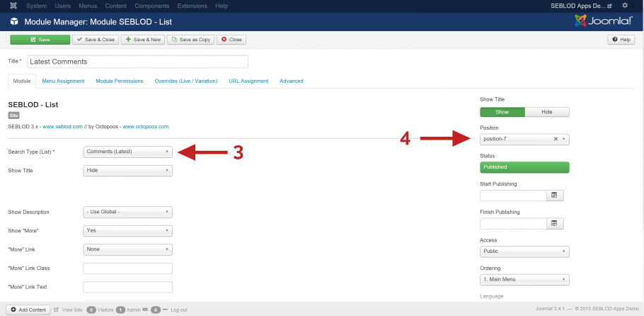Click the Finish Publishing date field
The image size is (644, 316).
[513, 223]
